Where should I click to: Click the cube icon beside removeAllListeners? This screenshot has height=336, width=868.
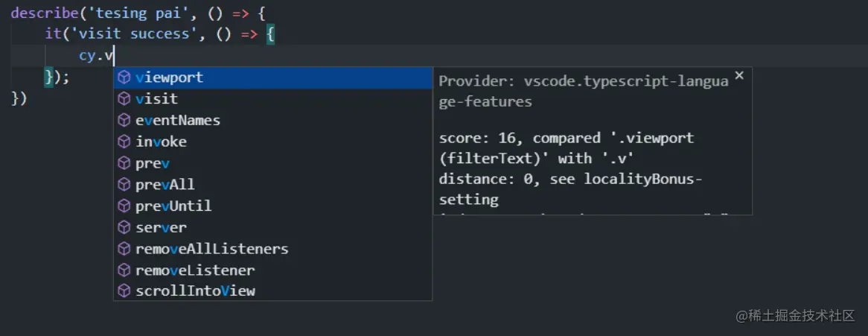124,249
